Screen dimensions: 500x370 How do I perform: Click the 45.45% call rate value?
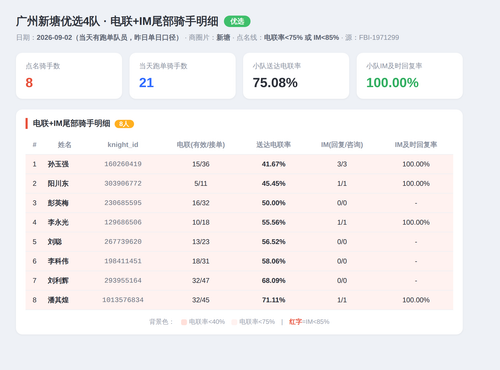pyautogui.click(x=273, y=183)
